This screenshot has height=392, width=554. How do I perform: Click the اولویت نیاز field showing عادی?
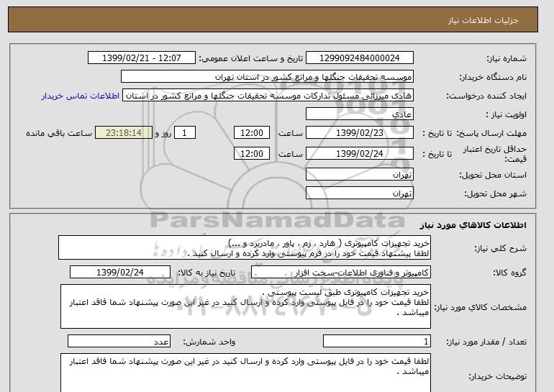tap(359, 114)
